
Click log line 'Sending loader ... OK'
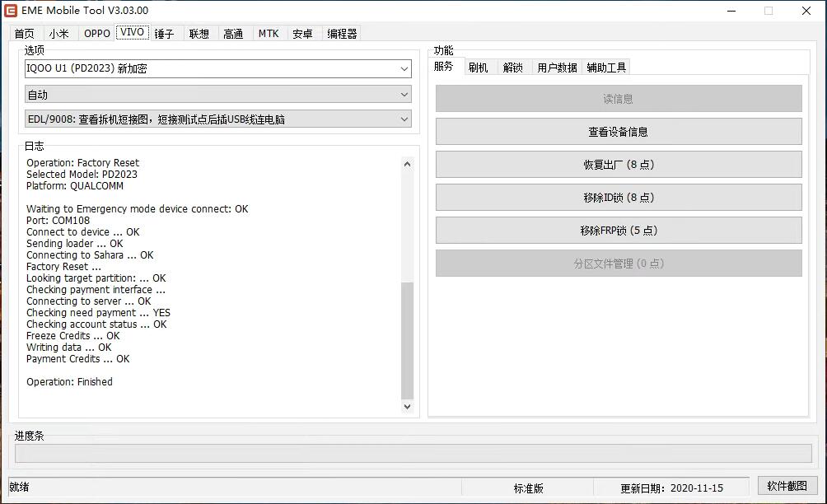click(x=74, y=244)
